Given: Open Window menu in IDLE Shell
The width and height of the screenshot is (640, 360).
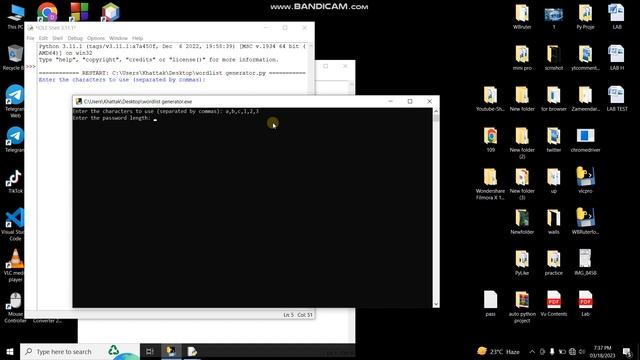Looking at the screenshot, I should click(x=118, y=38).
